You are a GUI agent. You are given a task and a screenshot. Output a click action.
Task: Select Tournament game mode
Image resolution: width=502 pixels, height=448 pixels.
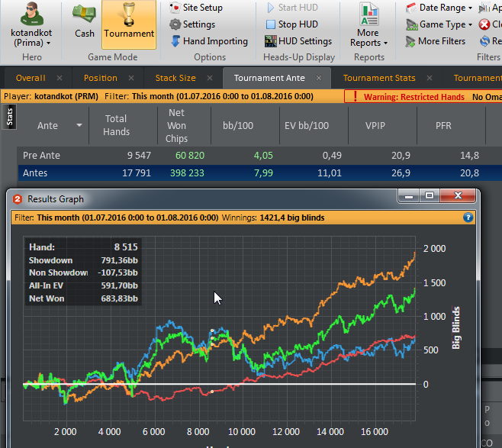pyautogui.click(x=129, y=24)
